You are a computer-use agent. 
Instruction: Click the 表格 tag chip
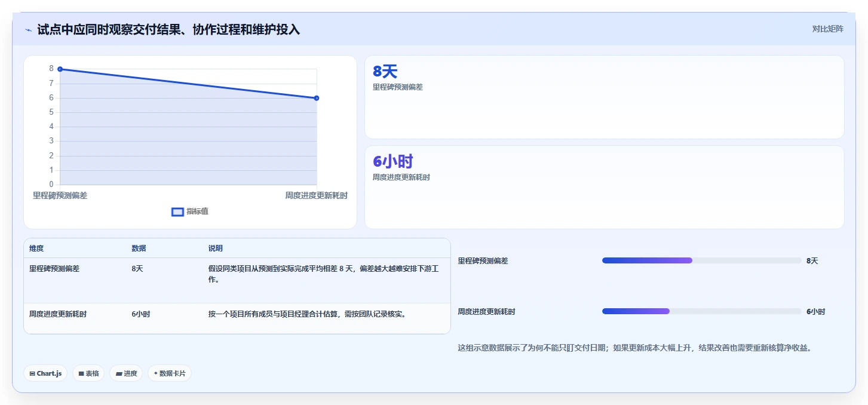88,373
